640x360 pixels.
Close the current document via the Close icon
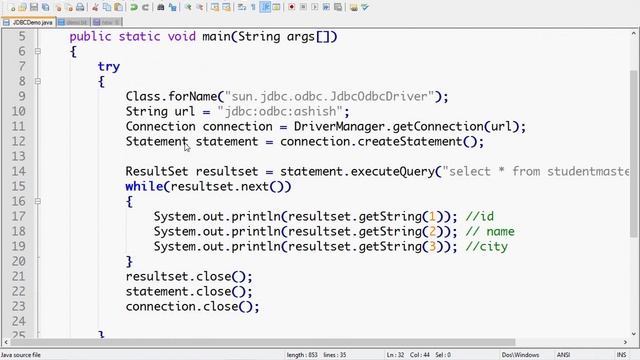pos(58,7)
